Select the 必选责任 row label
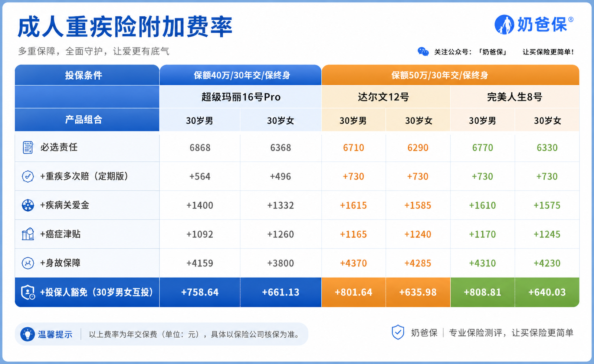 [59, 147]
